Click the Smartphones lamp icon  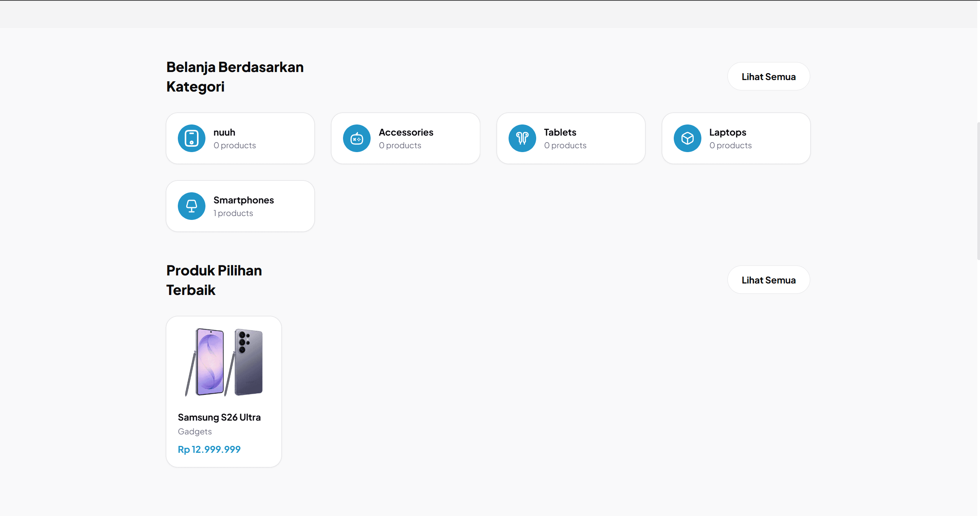pyautogui.click(x=191, y=206)
